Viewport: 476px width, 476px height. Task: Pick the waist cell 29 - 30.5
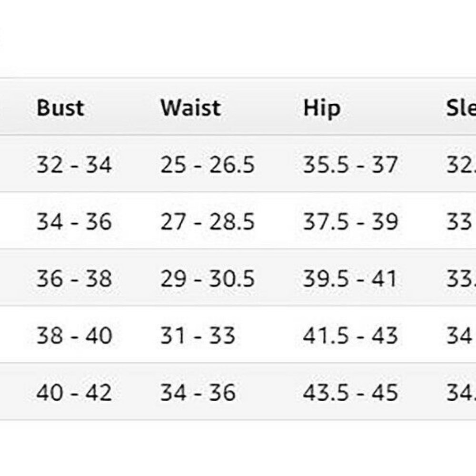207,278
